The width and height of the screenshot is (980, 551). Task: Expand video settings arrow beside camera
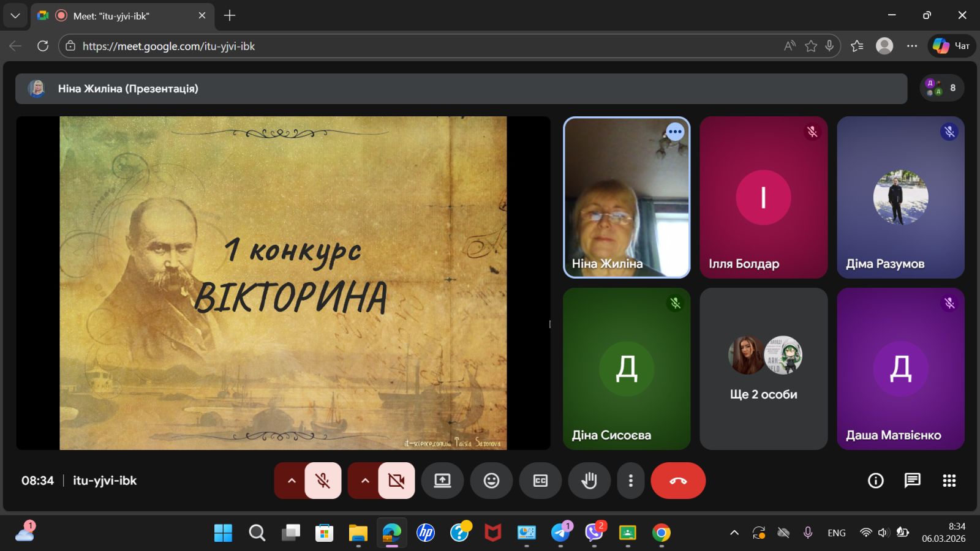[x=365, y=481]
